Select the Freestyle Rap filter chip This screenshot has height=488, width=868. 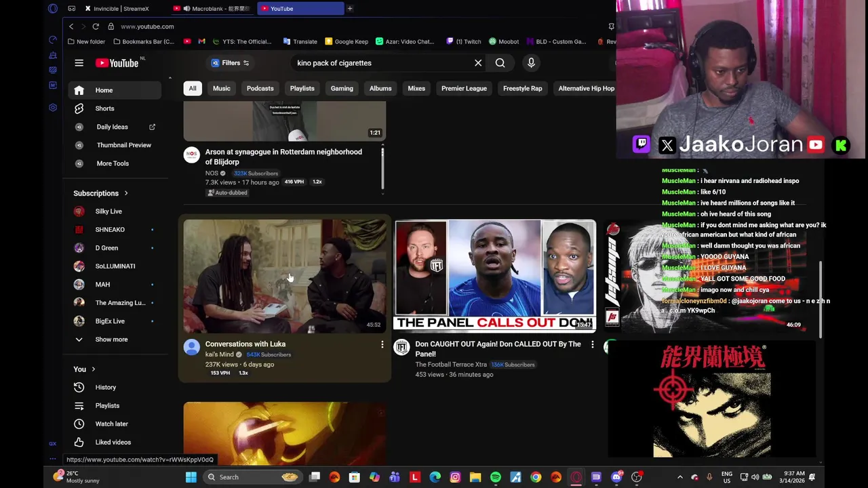coord(523,88)
